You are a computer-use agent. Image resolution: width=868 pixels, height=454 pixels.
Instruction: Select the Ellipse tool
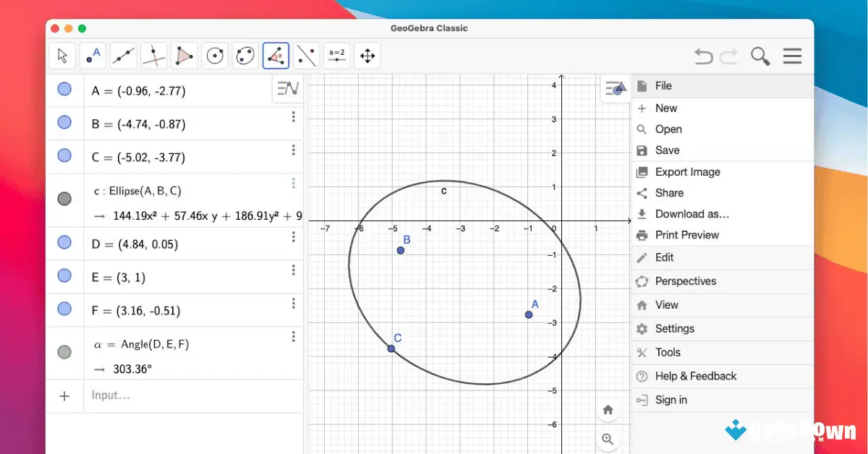pyautogui.click(x=244, y=55)
